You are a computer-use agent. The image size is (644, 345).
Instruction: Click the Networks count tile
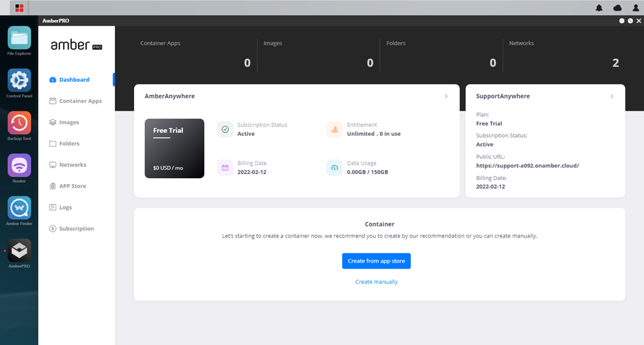point(564,55)
